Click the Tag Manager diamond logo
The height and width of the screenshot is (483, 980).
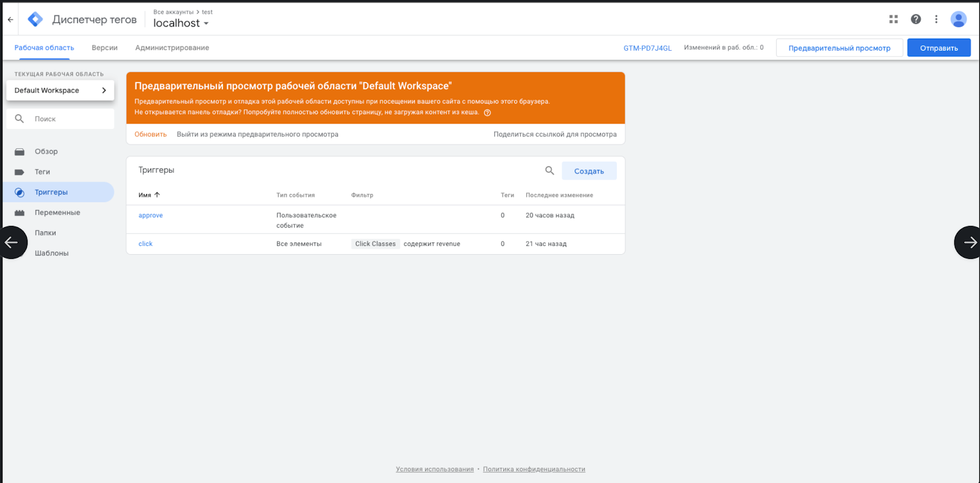pyautogui.click(x=36, y=20)
